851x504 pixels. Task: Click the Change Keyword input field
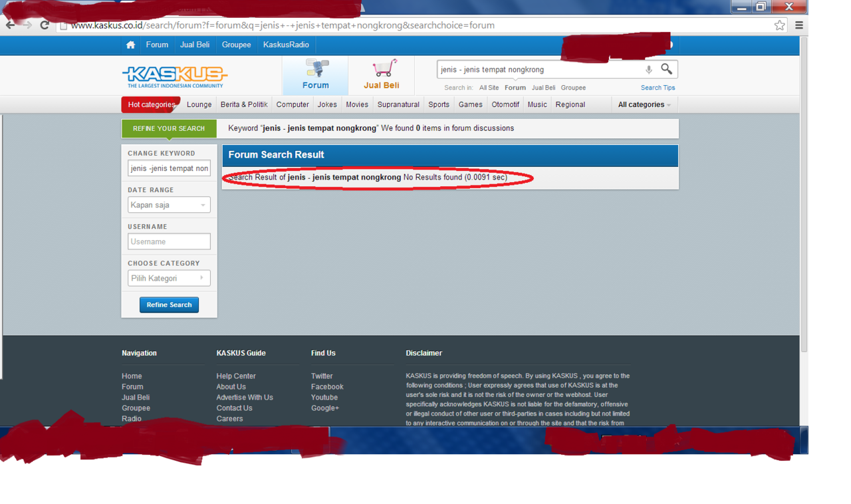coord(169,168)
